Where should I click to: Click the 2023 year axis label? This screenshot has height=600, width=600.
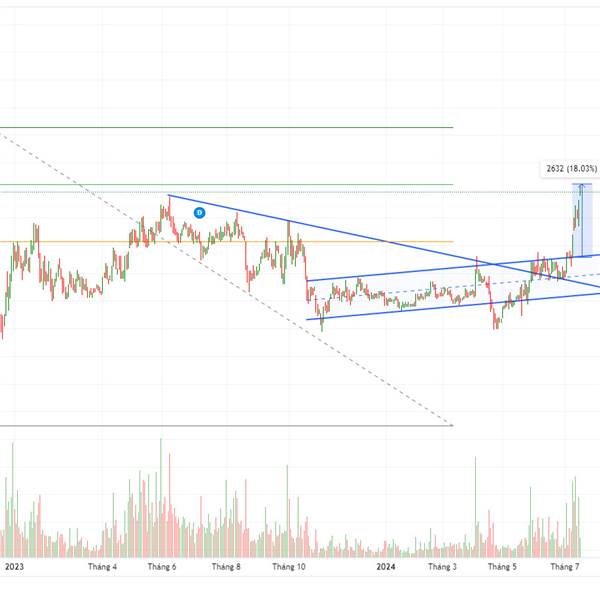tap(14, 567)
